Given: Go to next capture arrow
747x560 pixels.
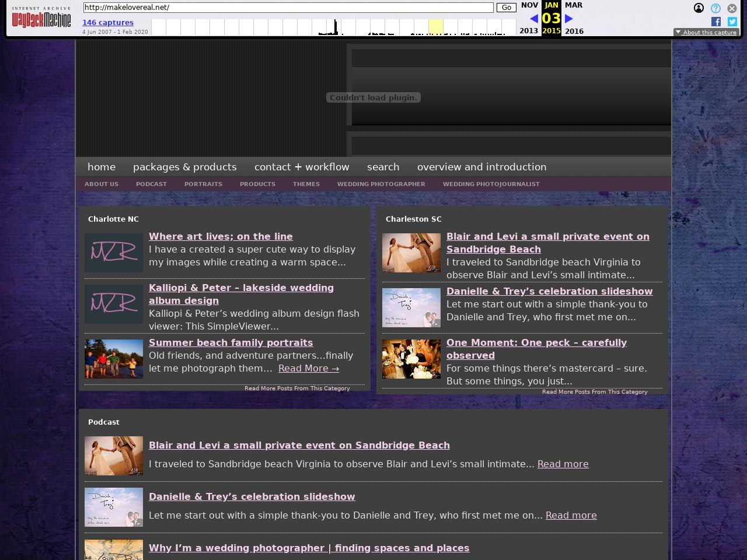Looking at the screenshot, I should click(x=568, y=19).
